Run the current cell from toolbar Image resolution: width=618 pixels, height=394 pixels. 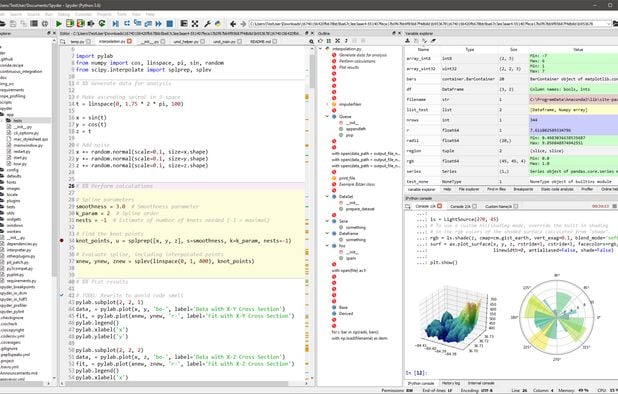pyautogui.click(x=70, y=24)
